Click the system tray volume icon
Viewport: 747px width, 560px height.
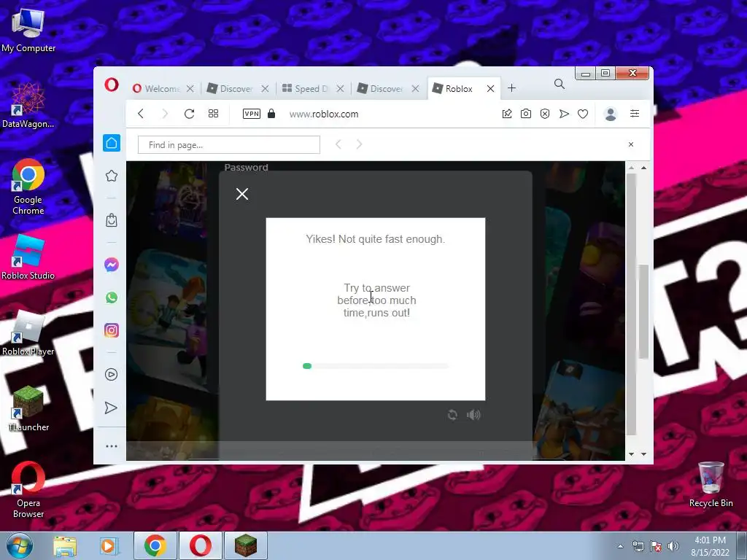click(673, 546)
